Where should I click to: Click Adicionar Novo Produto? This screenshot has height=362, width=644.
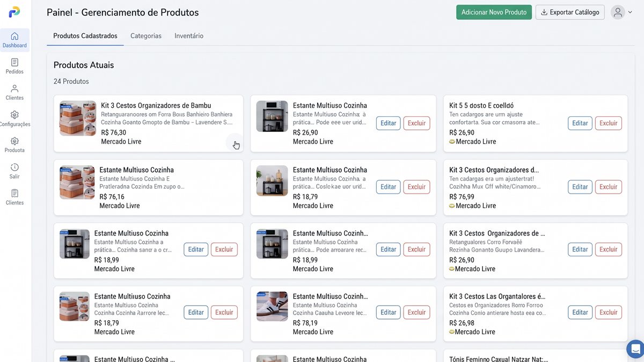(494, 12)
